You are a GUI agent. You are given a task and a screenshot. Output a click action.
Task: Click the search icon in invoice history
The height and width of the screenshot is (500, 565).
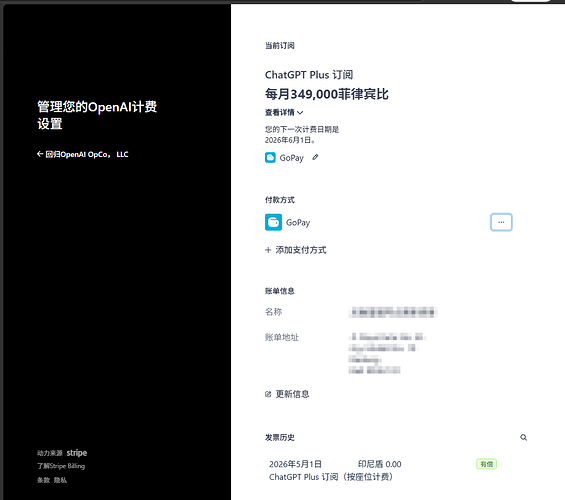coord(524,437)
